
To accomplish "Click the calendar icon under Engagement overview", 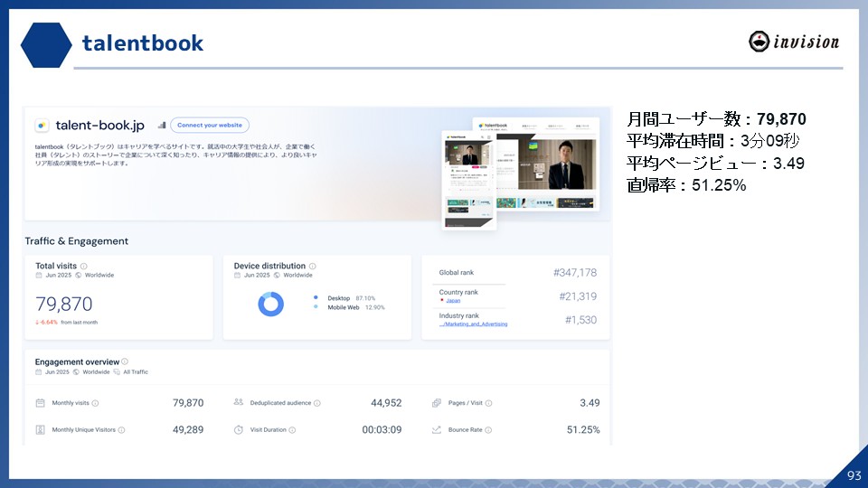I will coord(39,371).
